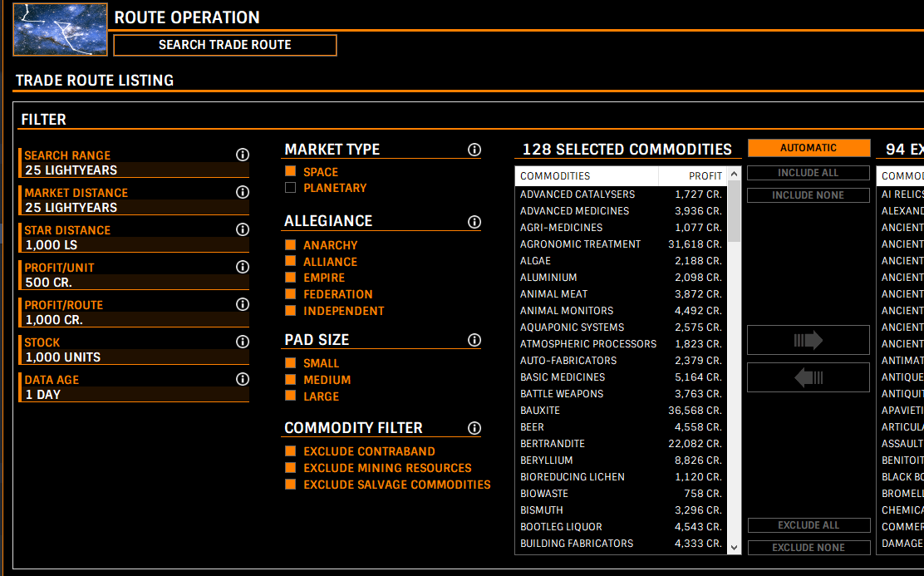Toggle the Space market type checkbox
This screenshot has width=924, height=576.
(291, 171)
